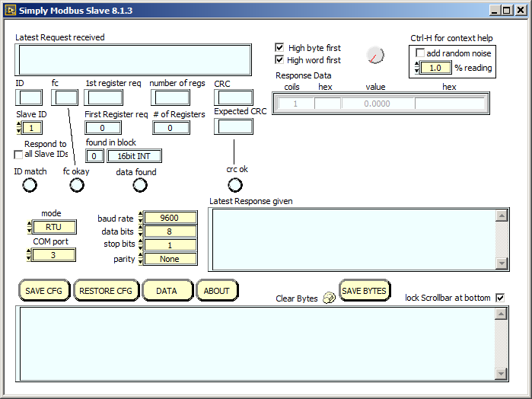This screenshot has width=532, height=399.
Task: Open the 9600 baud rate field
Action: coord(170,218)
